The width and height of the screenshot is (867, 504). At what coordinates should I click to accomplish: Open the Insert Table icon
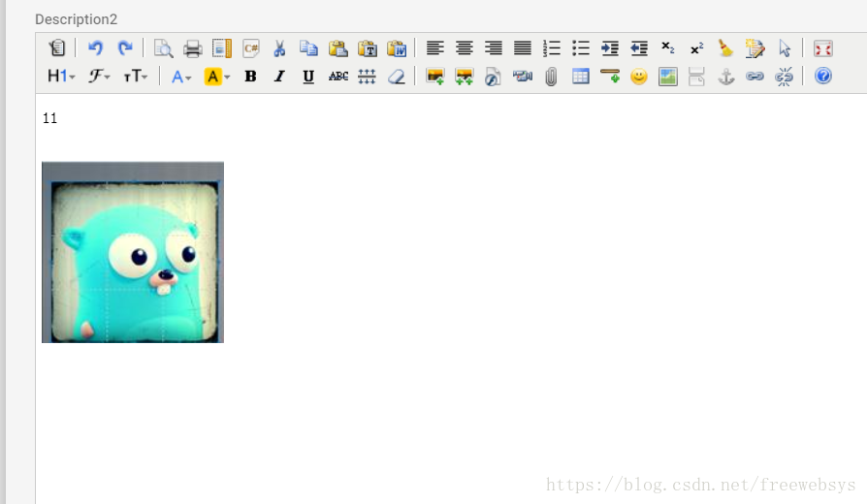click(581, 77)
